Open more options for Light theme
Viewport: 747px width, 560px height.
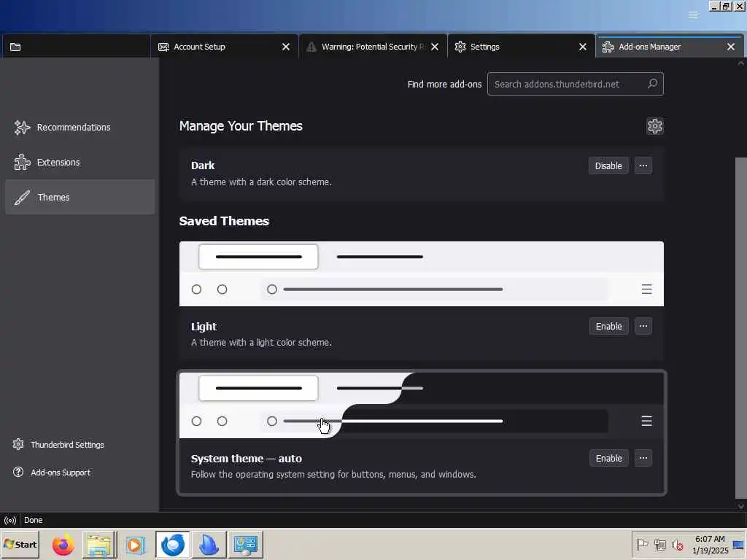(x=643, y=326)
